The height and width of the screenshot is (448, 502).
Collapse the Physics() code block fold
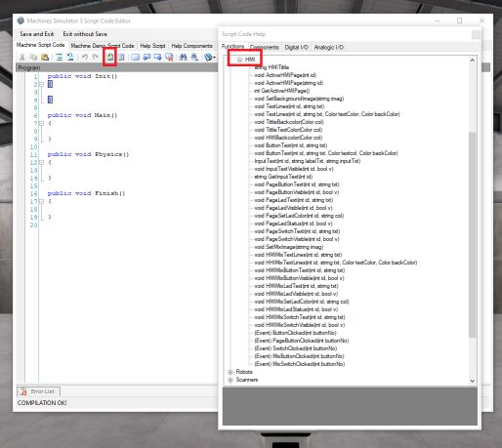41,162
